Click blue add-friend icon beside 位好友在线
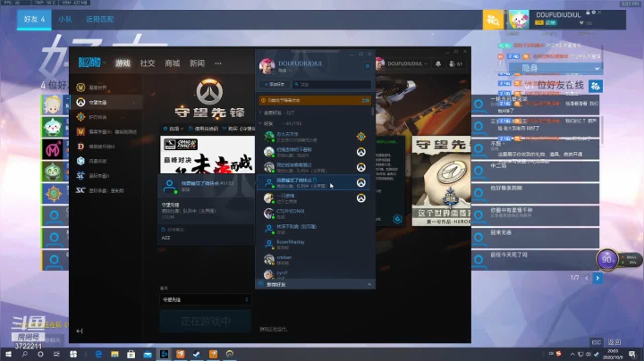The width and height of the screenshot is (644, 361). pos(595,86)
